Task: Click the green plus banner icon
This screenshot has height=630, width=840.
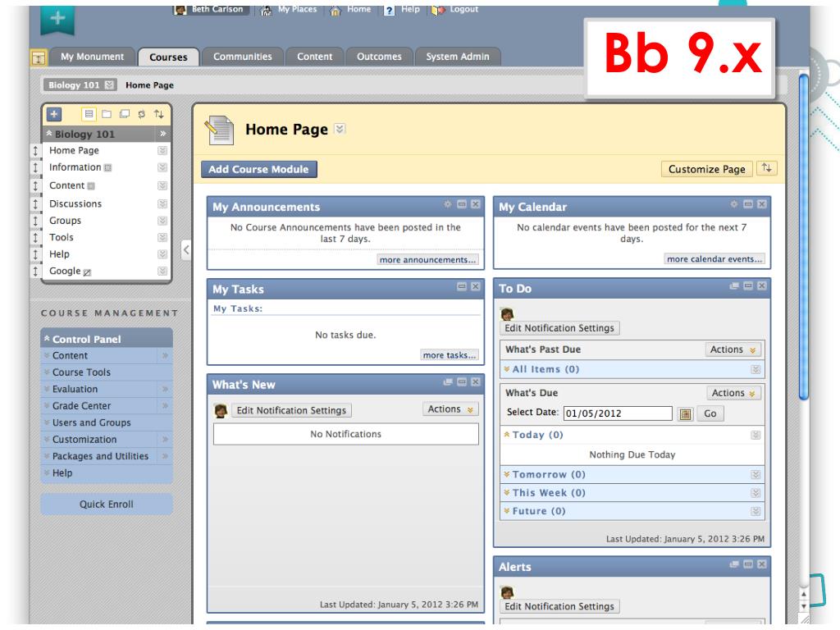Action: tap(57, 20)
